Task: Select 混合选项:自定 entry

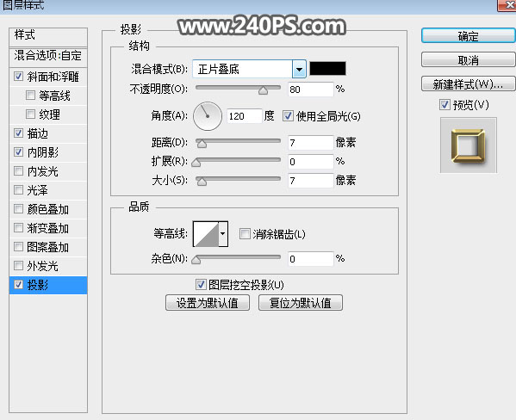Action: 48,56
